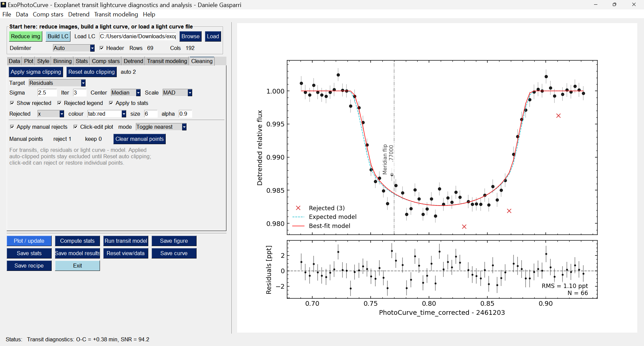Switch to the Data tab
Screen dimensions: 644x346
tap(14, 61)
